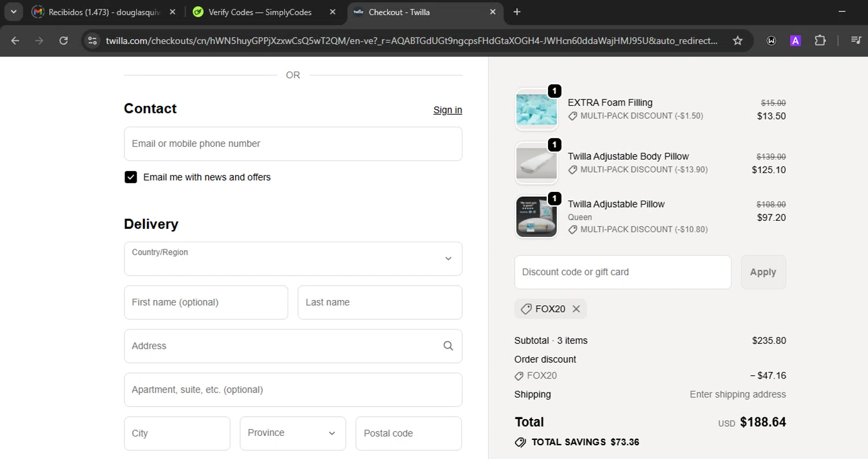Click the Enter shipping address text
This screenshot has width=868, height=459.
pyautogui.click(x=738, y=394)
